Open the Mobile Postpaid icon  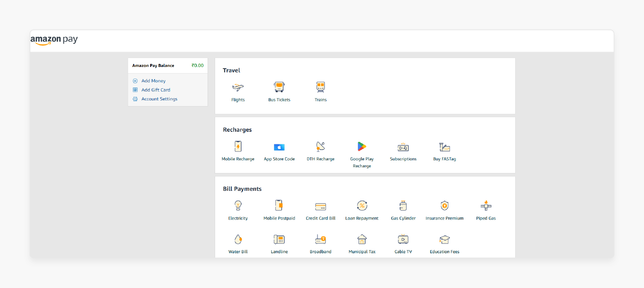pos(279,205)
